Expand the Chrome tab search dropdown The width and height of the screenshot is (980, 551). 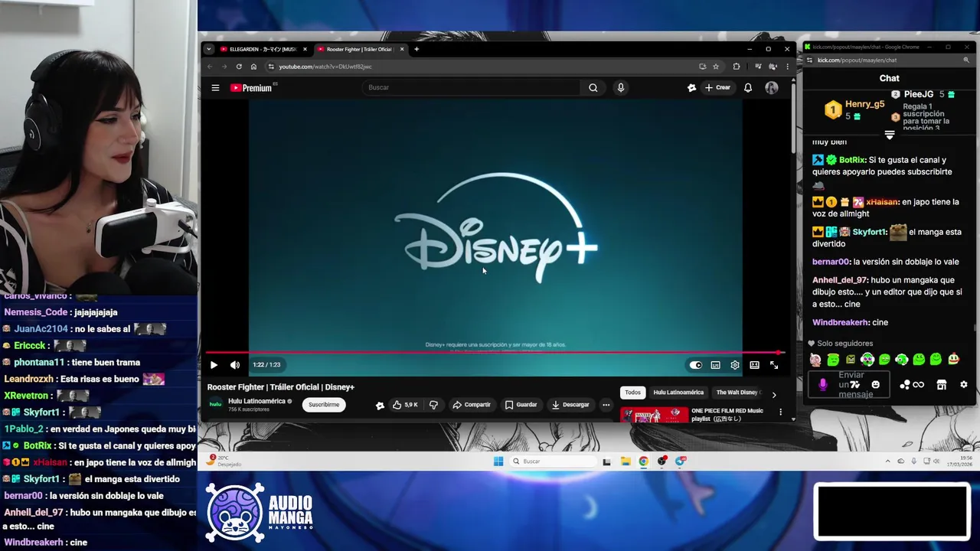pos(208,49)
